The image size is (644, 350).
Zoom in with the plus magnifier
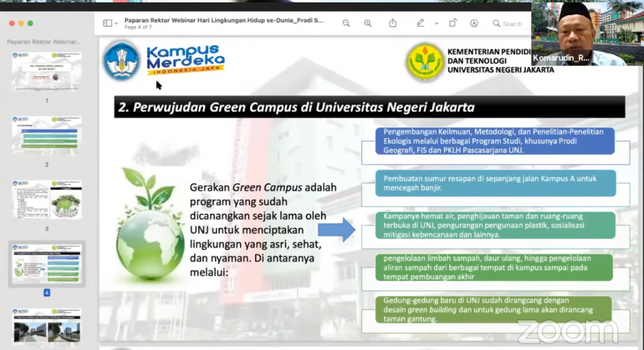tap(368, 24)
